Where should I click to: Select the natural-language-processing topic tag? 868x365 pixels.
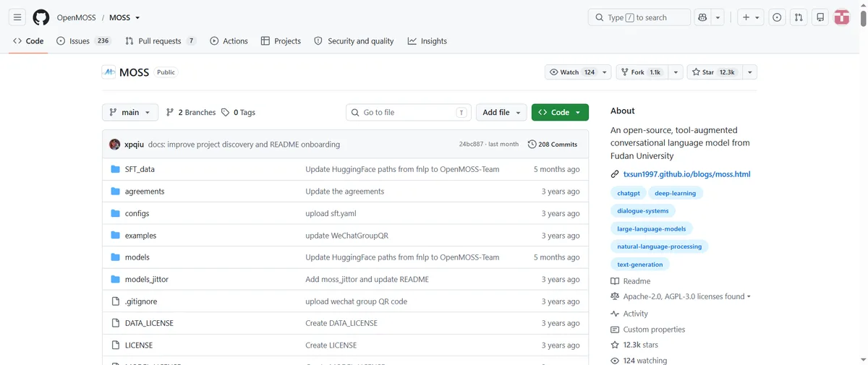(x=660, y=246)
